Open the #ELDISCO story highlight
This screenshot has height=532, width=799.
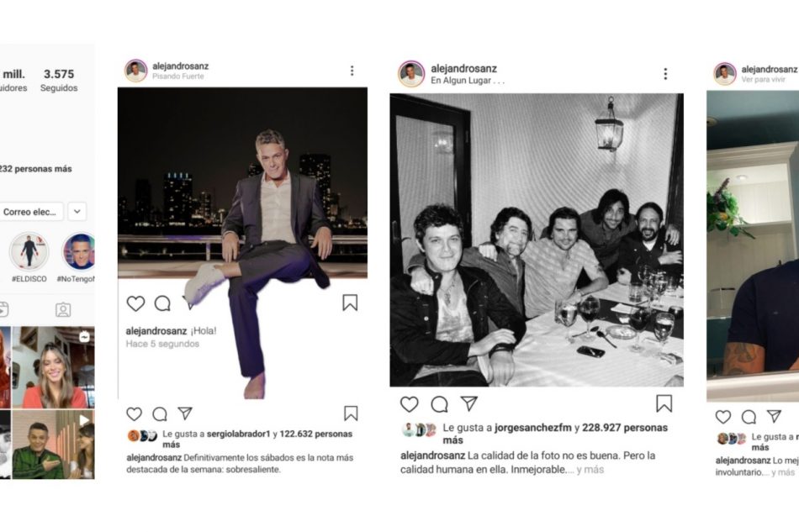pyautogui.click(x=29, y=252)
